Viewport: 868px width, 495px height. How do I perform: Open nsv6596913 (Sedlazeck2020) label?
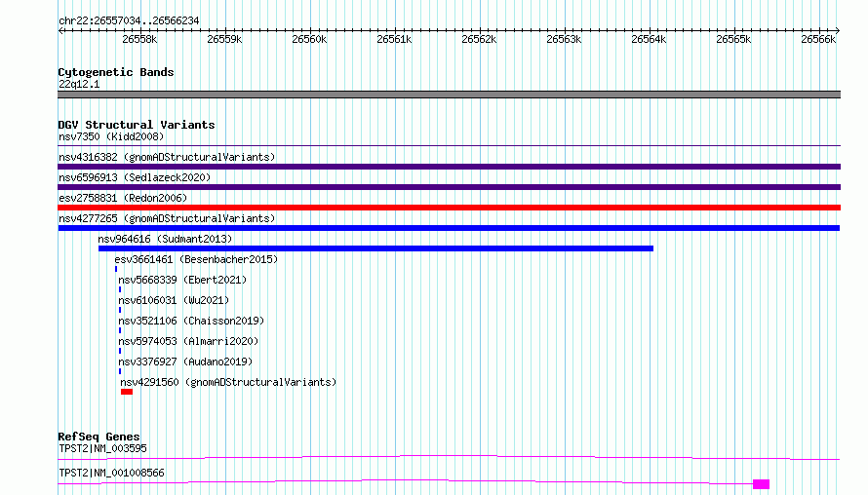point(135,177)
